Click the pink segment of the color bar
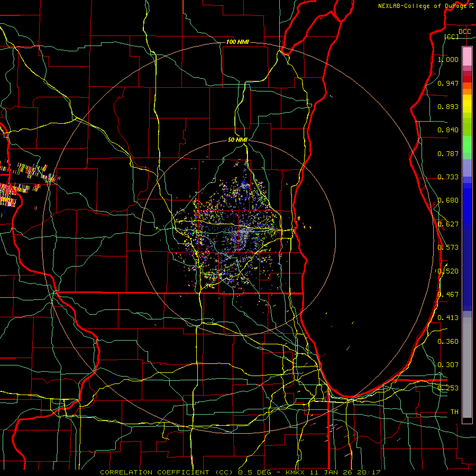The height and width of the screenshot is (476, 476). [x=467, y=57]
